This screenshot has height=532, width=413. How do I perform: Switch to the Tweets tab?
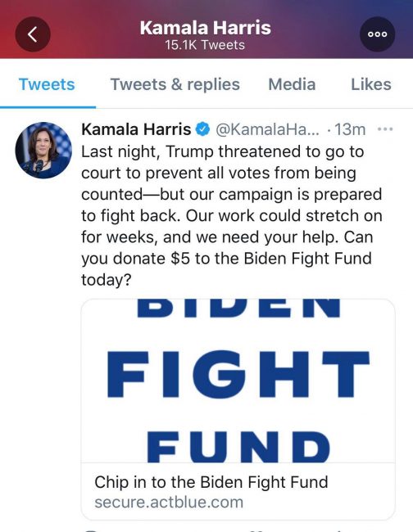click(47, 84)
